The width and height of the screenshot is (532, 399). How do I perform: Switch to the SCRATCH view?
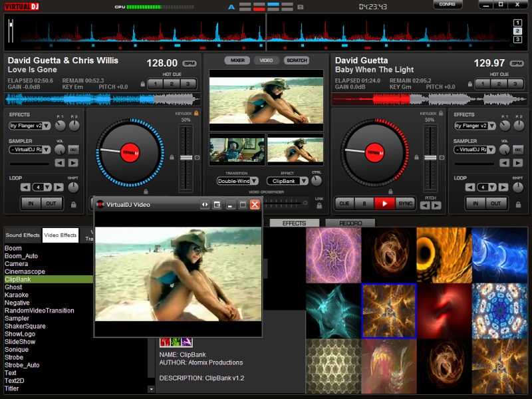point(295,60)
